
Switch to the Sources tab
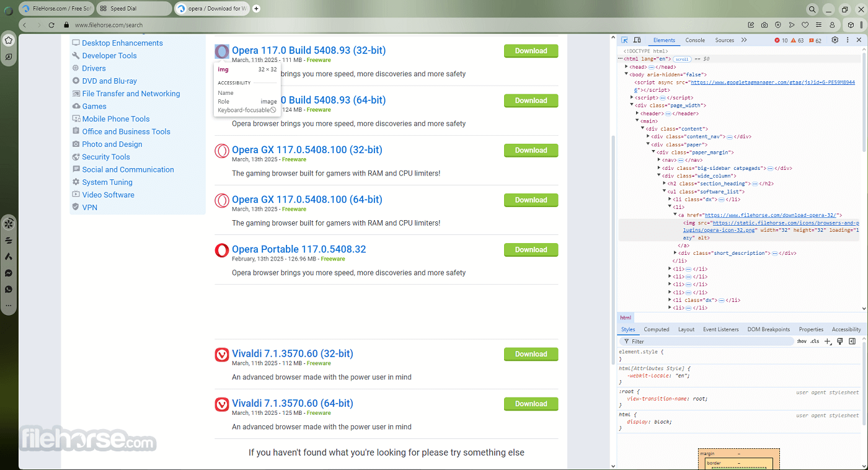point(724,40)
